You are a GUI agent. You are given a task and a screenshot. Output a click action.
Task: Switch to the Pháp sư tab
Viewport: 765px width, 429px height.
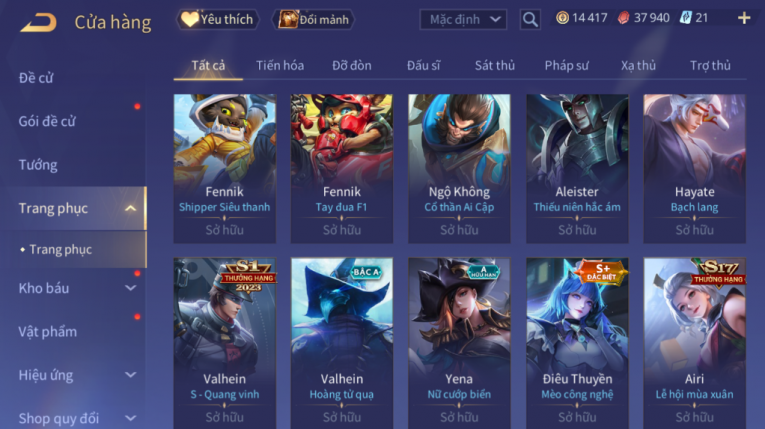pyautogui.click(x=566, y=65)
